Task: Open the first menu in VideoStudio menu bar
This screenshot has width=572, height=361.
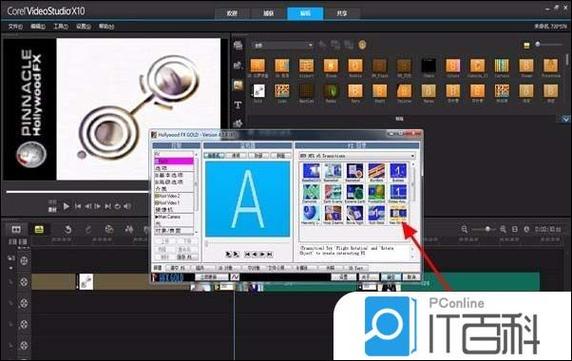Action: click(x=15, y=26)
